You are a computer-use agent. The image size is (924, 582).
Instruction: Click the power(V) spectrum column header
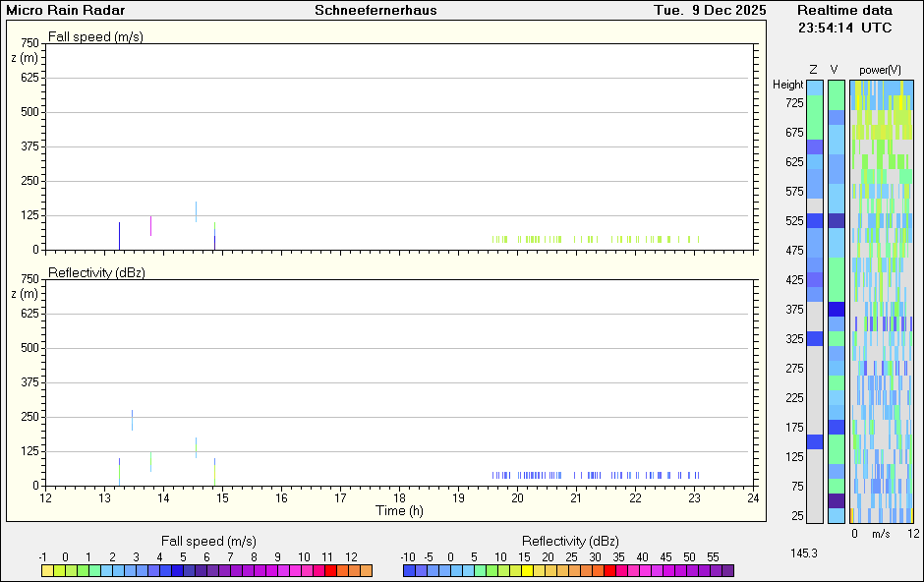[880, 70]
